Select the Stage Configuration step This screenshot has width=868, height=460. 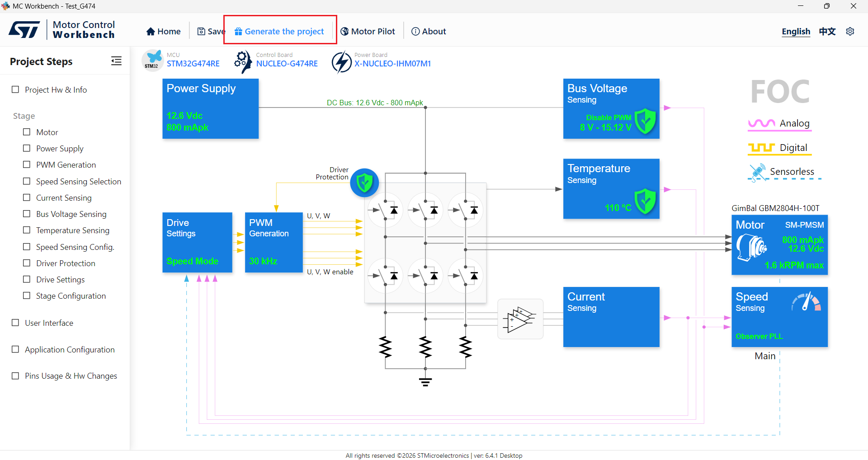coord(71,296)
